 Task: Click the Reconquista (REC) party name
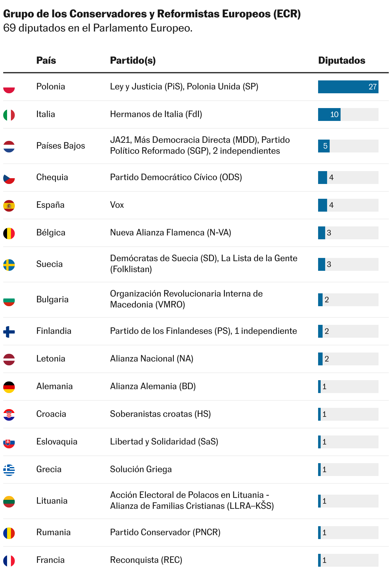pos(146,560)
